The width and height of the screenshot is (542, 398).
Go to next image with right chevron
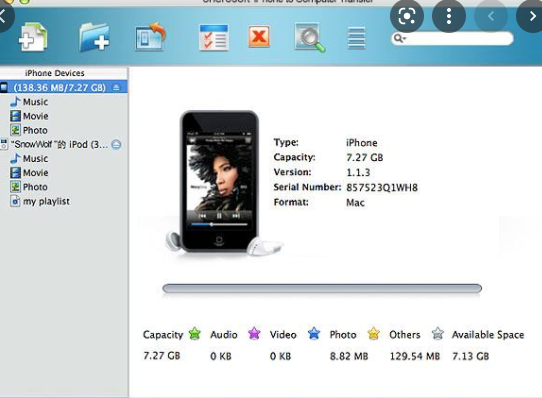tap(532, 16)
